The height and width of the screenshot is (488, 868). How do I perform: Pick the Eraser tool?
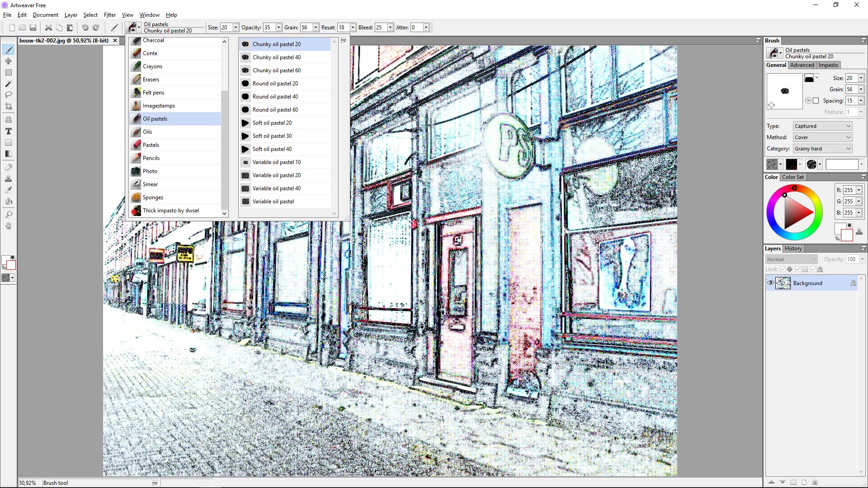pyautogui.click(x=8, y=167)
